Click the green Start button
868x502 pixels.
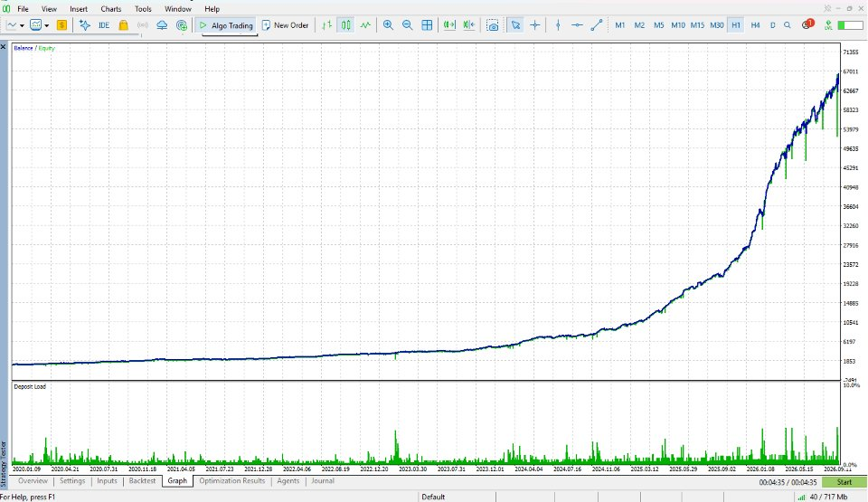click(x=844, y=482)
